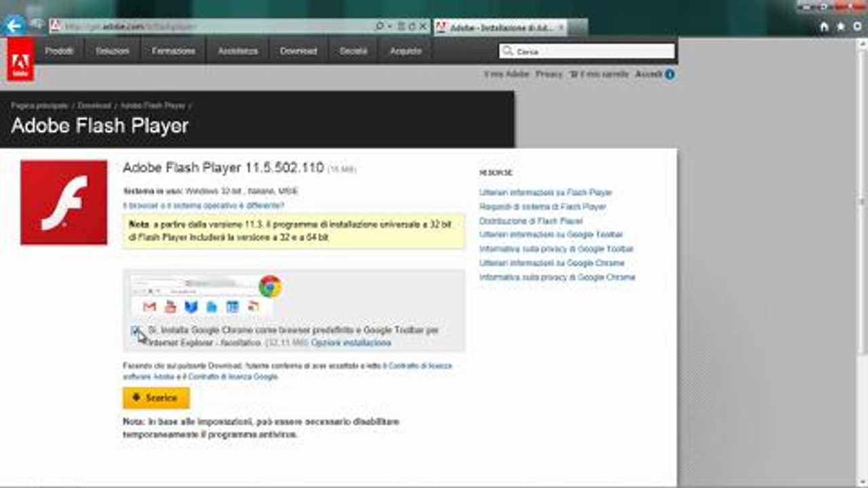Viewport: 868px width, 488px height.
Task: Open Requisiti di sistema di Flash Player
Action: [542, 207]
